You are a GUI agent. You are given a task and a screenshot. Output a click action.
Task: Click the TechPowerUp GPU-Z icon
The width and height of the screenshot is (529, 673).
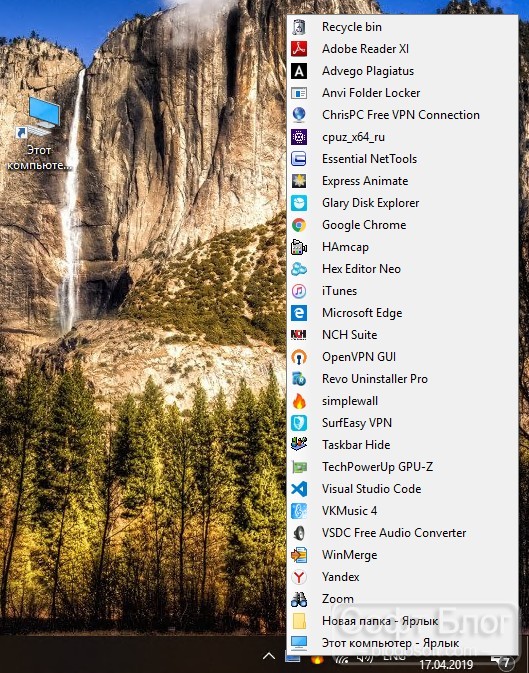[x=299, y=467]
